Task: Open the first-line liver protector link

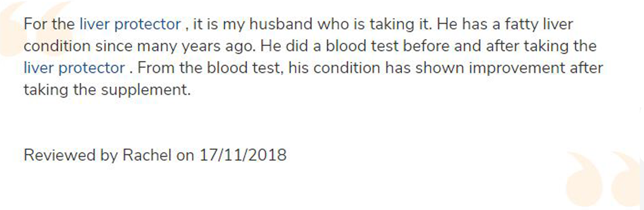Action: tap(130, 24)
